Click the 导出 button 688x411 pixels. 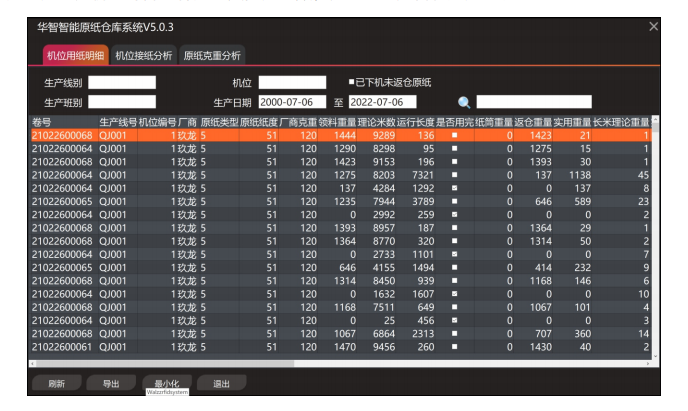pos(110,383)
